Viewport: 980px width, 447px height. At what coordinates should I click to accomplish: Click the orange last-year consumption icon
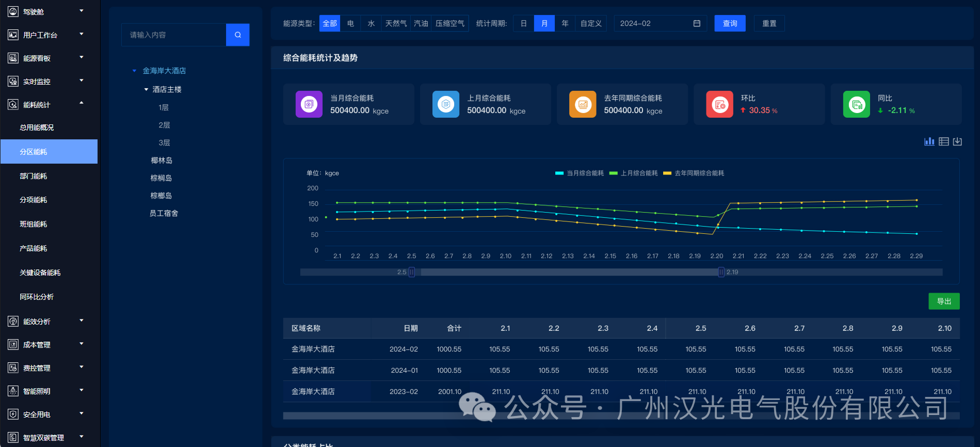pyautogui.click(x=582, y=104)
